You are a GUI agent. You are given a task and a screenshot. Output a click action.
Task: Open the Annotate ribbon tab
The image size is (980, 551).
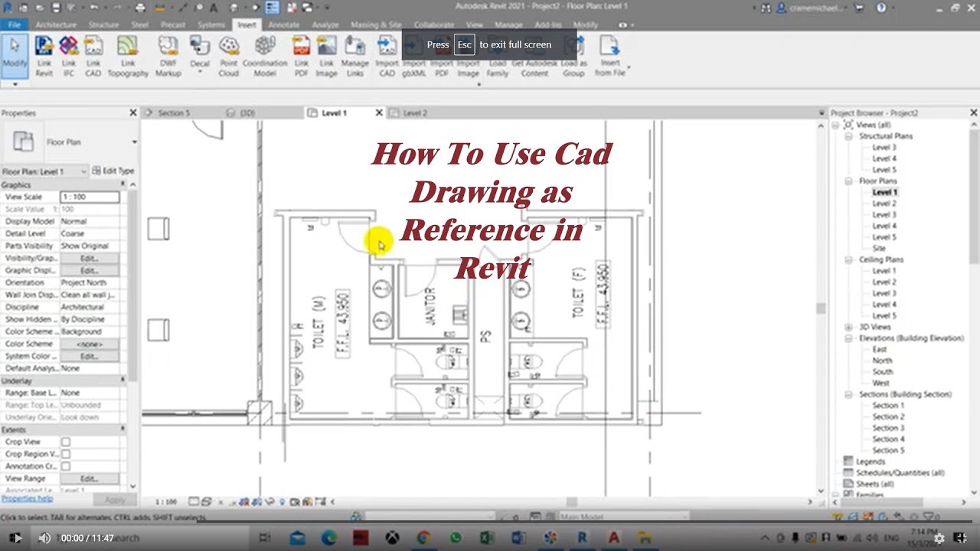pos(284,24)
